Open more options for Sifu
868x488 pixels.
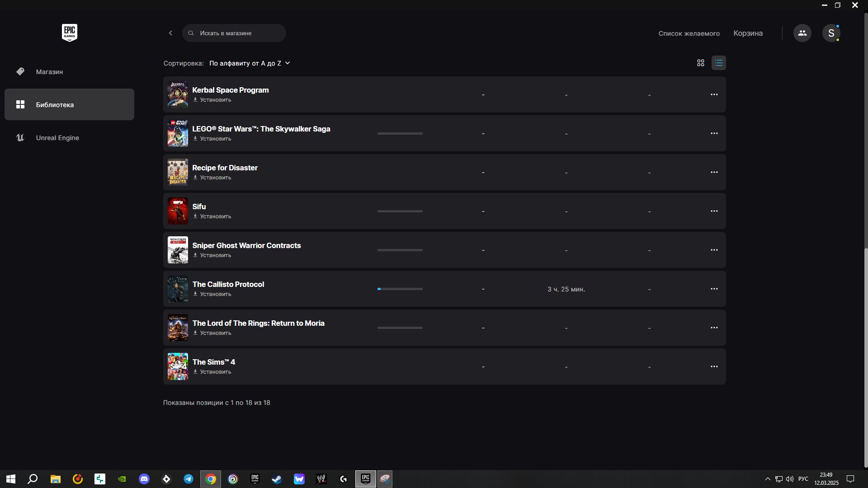pyautogui.click(x=714, y=211)
